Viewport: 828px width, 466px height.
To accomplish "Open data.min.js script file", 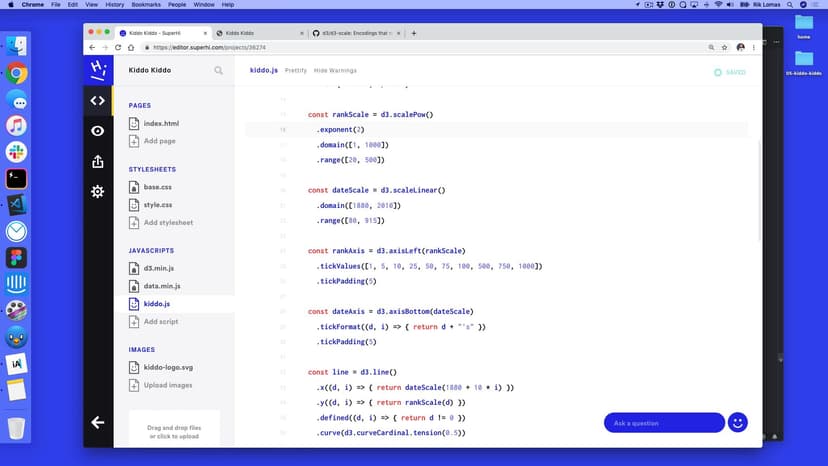I will 161,286.
